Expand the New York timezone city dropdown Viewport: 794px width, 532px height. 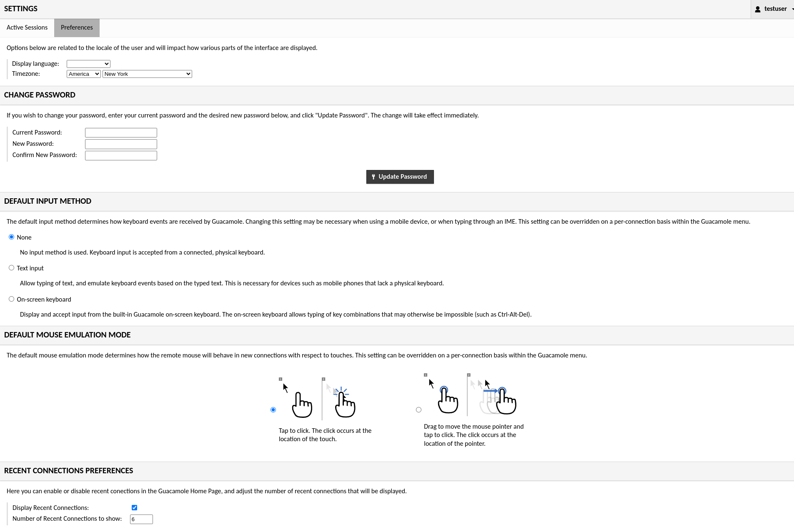[x=147, y=74]
